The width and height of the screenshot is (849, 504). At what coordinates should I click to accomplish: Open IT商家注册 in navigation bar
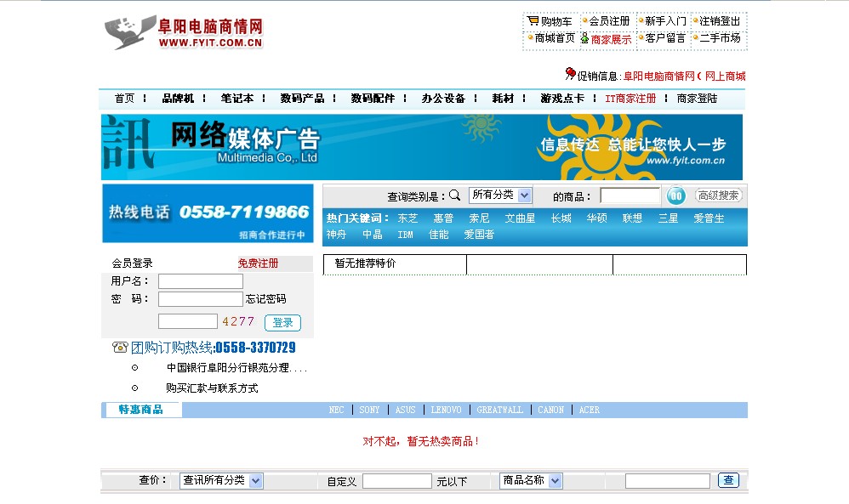click(630, 99)
